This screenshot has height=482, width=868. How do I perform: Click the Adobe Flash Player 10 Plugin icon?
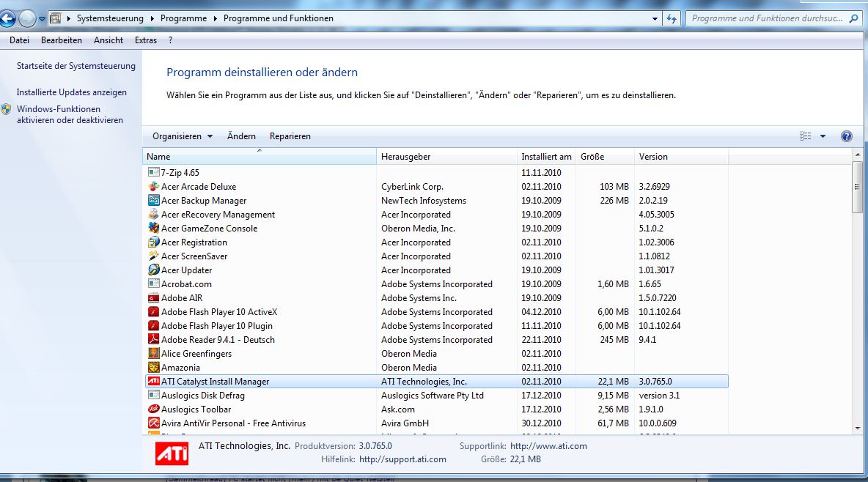154,325
